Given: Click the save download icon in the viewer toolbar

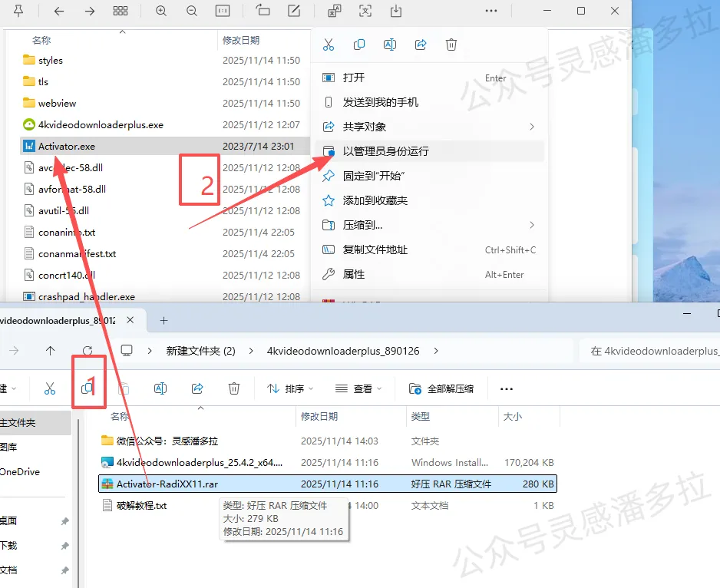Looking at the screenshot, I should [396, 11].
